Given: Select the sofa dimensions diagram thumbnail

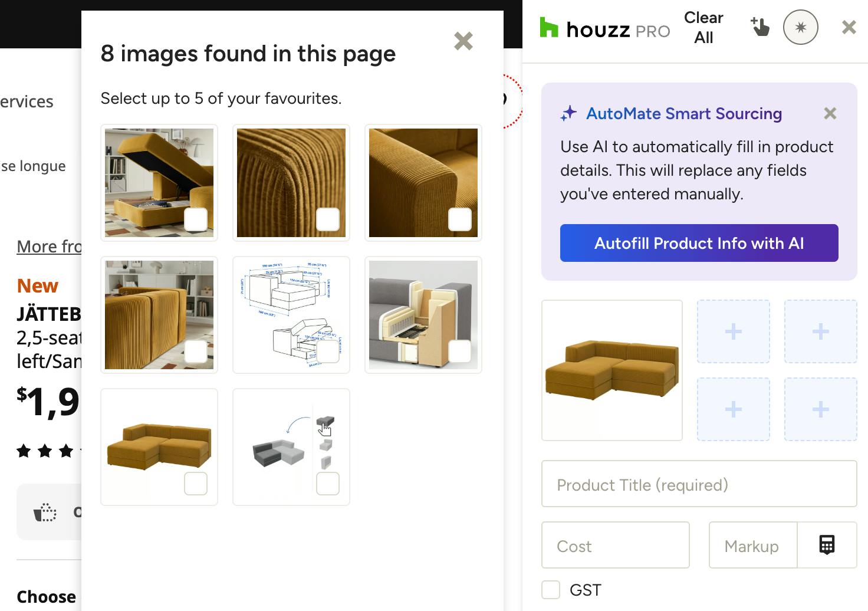Looking at the screenshot, I should pos(291,315).
